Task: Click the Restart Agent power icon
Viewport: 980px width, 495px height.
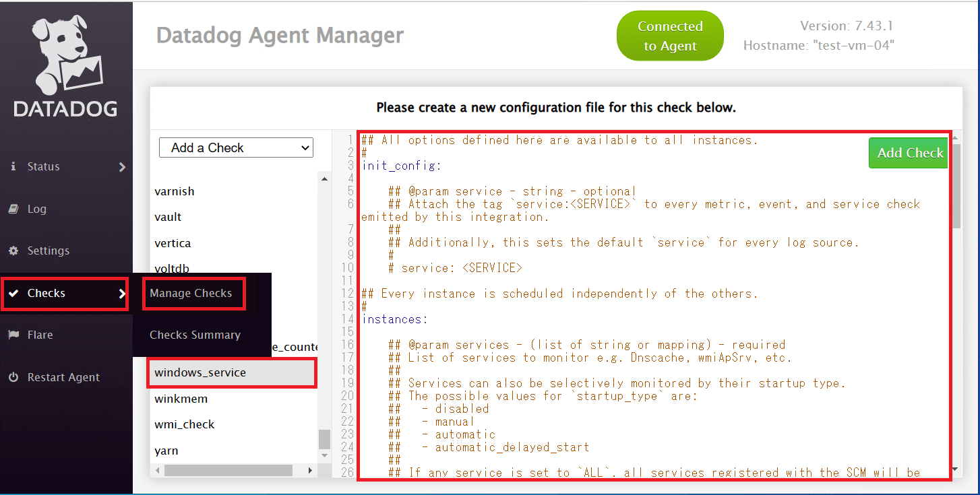Action: coord(13,377)
